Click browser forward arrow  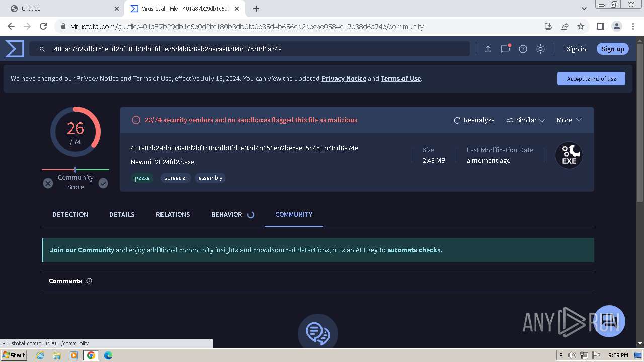(x=27, y=26)
